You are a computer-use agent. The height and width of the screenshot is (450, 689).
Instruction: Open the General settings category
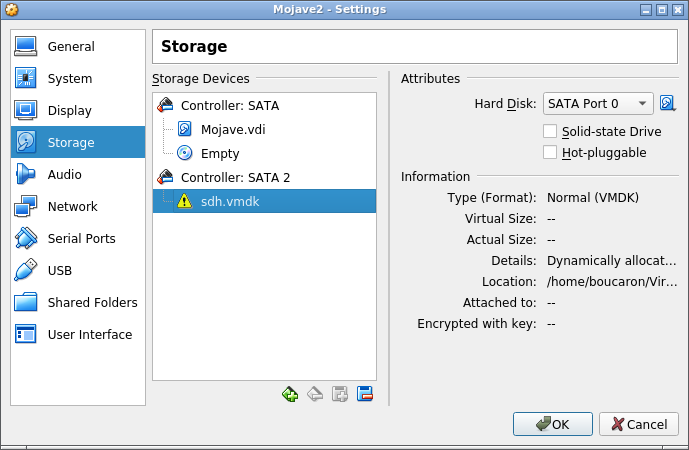70,47
